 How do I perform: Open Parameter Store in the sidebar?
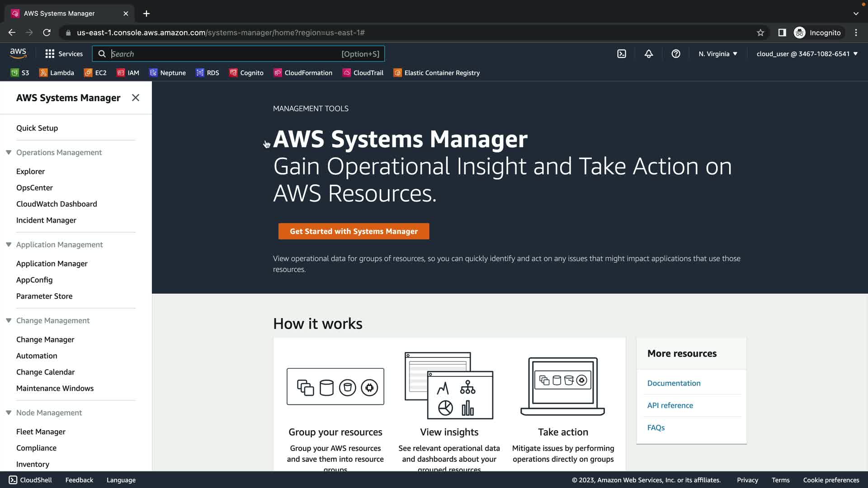click(x=44, y=296)
